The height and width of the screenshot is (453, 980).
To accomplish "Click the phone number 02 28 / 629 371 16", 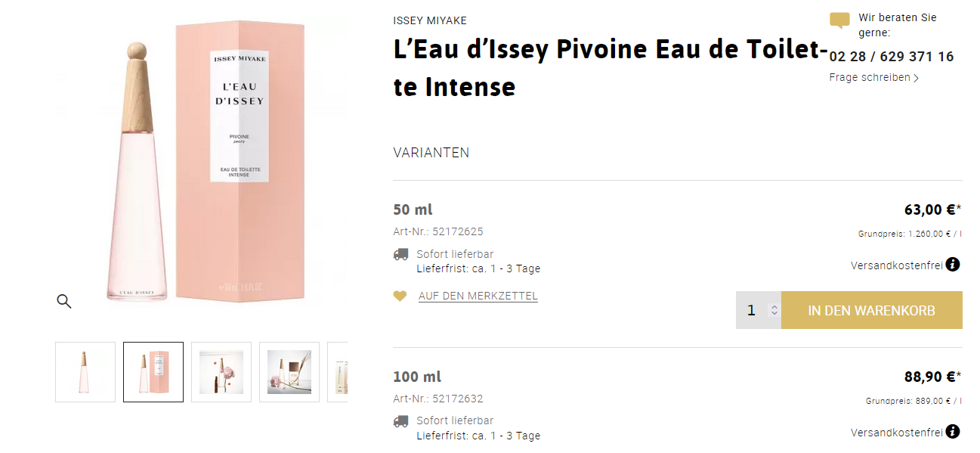I will pos(891,57).
